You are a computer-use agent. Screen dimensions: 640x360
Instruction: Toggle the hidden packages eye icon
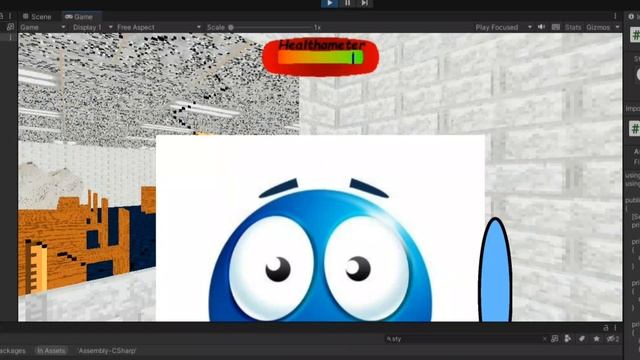[613, 339]
